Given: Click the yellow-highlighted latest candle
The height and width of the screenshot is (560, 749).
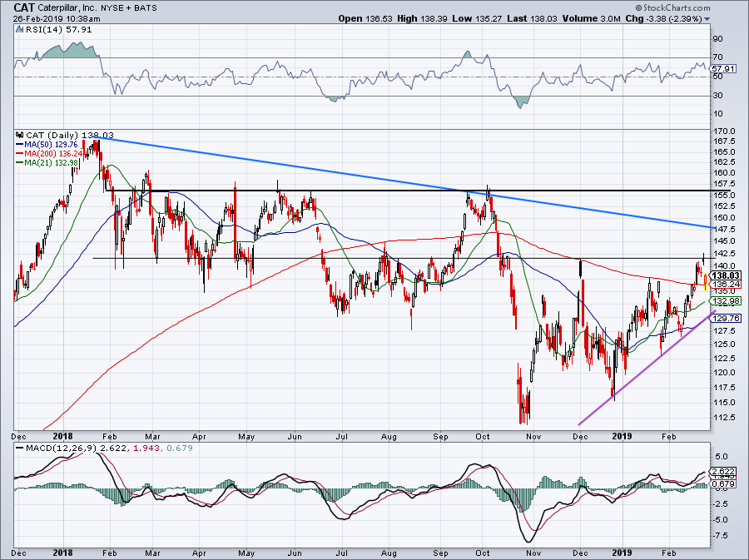Looking at the screenshot, I should tap(706, 280).
